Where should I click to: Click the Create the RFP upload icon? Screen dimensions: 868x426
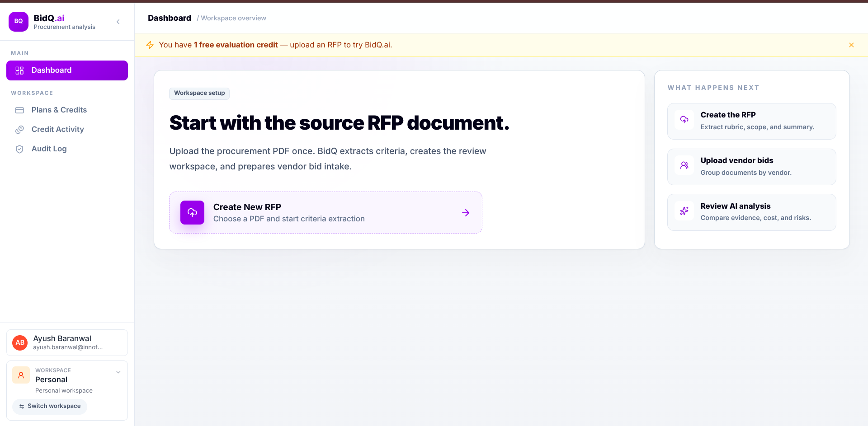(684, 120)
